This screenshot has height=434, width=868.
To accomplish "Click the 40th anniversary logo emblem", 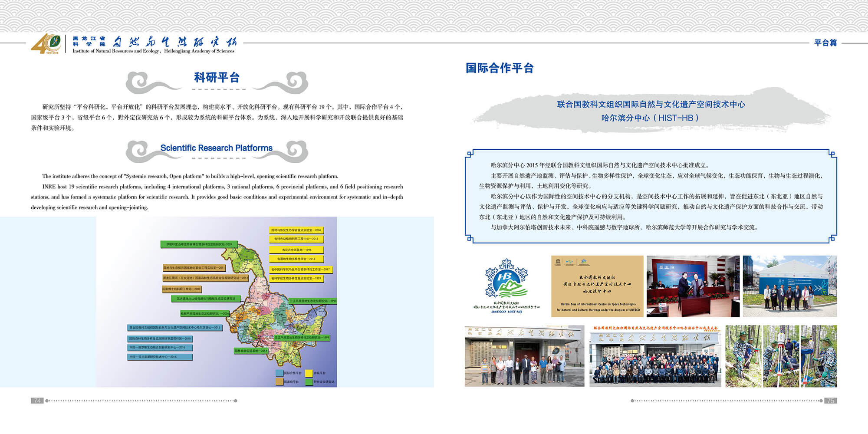I will pyautogui.click(x=46, y=44).
